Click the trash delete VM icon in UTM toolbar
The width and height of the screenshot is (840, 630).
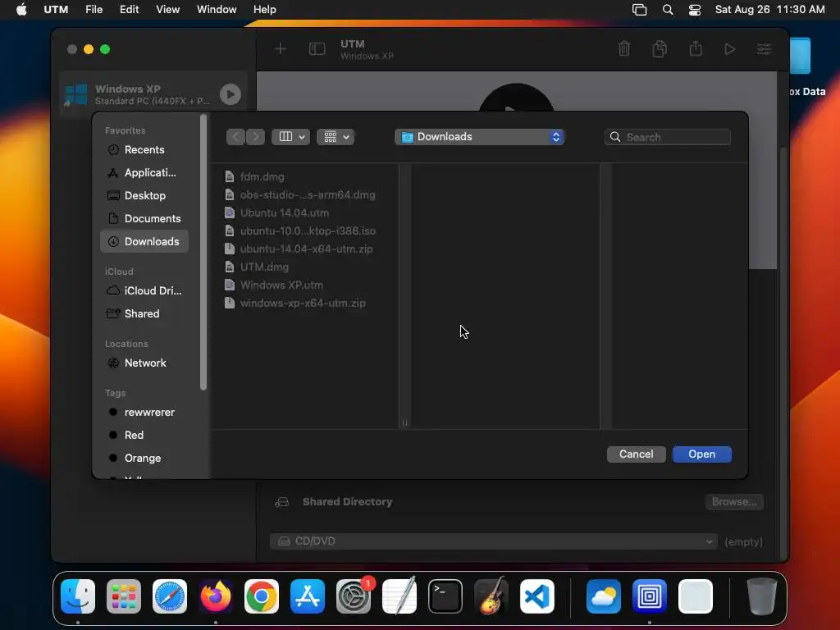coord(624,48)
